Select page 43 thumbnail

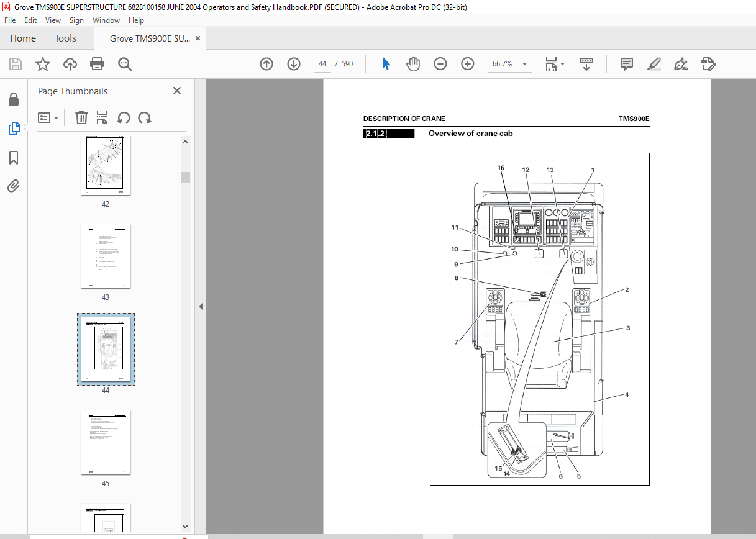(106, 256)
